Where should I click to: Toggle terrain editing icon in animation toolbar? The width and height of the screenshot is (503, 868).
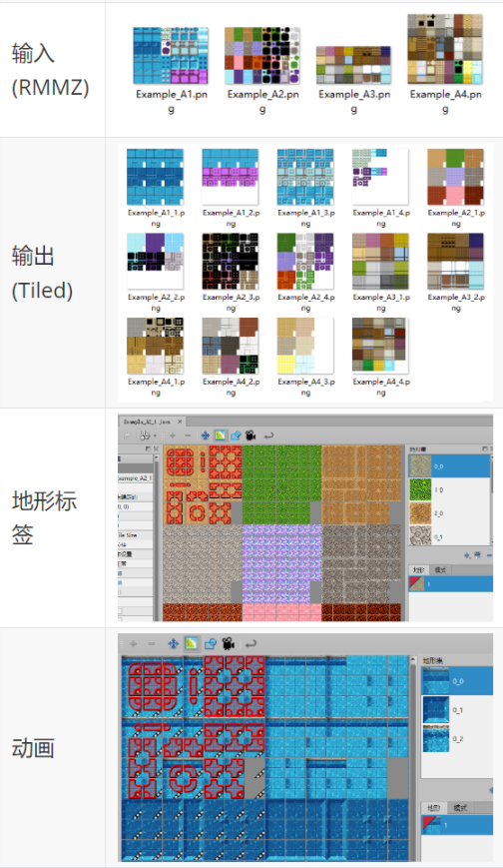pyautogui.click(x=192, y=644)
